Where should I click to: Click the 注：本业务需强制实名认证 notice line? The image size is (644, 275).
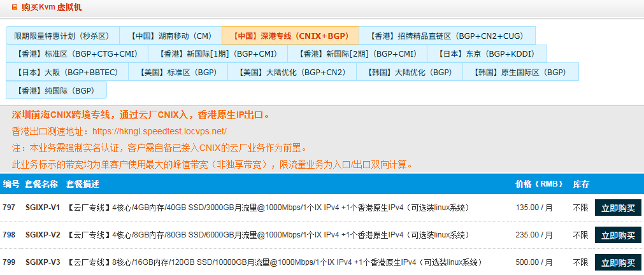(159, 148)
